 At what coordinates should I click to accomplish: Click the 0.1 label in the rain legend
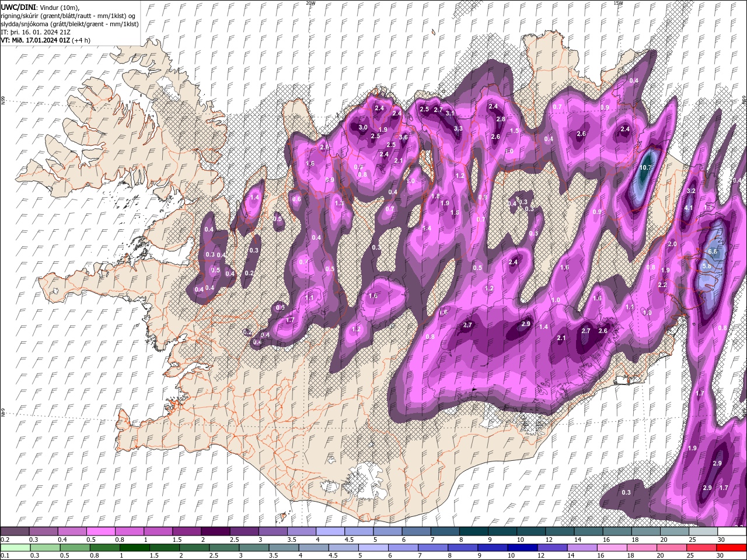point(4,556)
